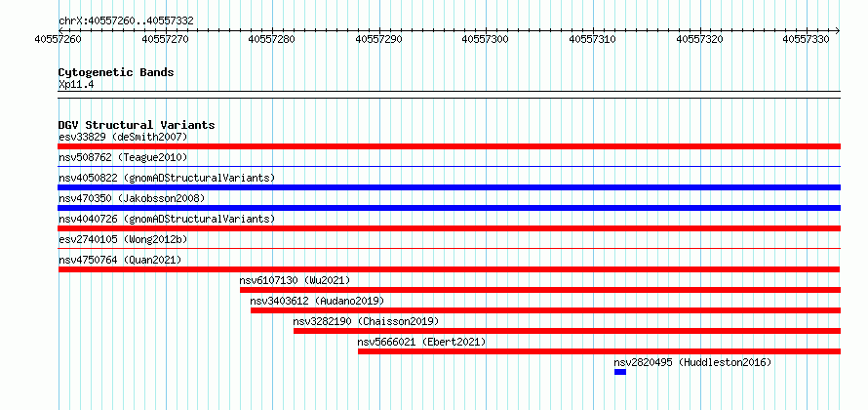The height and width of the screenshot is (410, 868).
Task: Click ruler position 40557300
Action: click(x=486, y=39)
